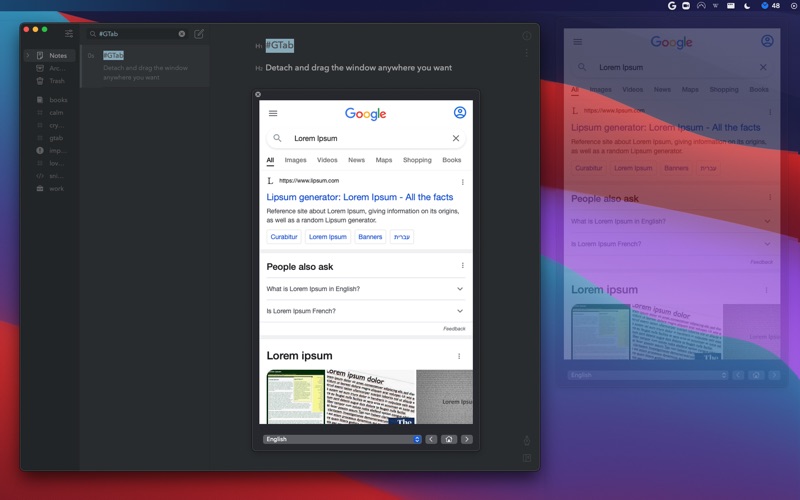The image size is (800, 500).
Task: Switch to Videos tab in embedded Google results
Action: (x=327, y=160)
